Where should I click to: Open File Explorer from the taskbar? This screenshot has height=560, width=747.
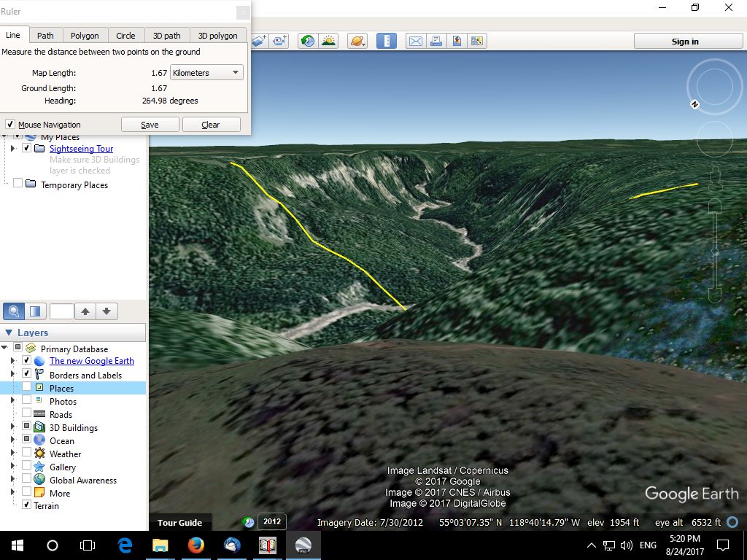point(160,545)
